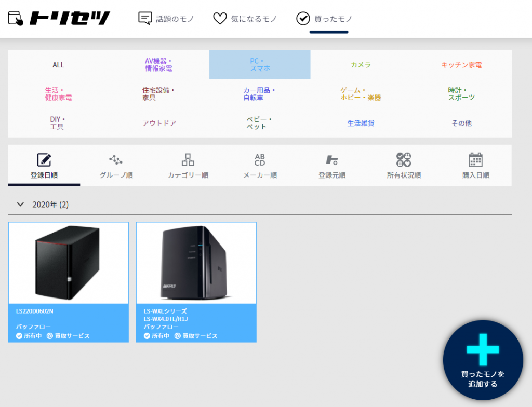Image resolution: width=532 pixels, height=407 pixels.
Task: Open the 気になるモノ tab
Action: (x=245, y=19)
